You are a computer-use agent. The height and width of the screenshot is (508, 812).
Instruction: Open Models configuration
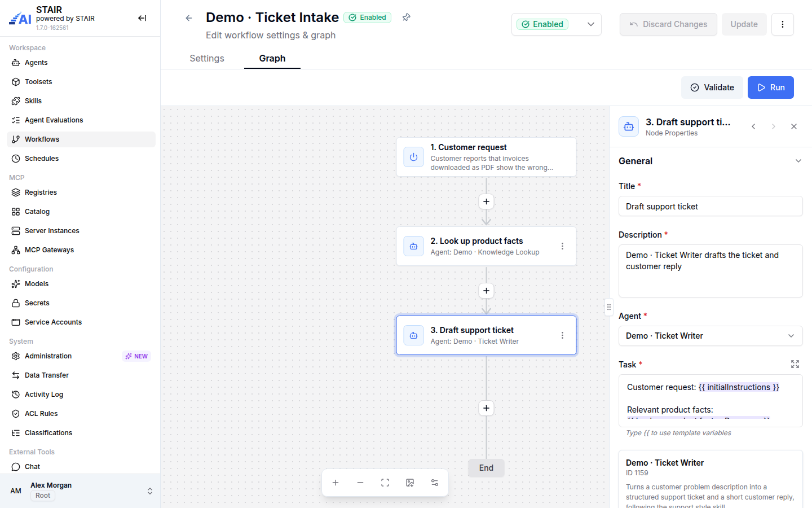[81, 284]
